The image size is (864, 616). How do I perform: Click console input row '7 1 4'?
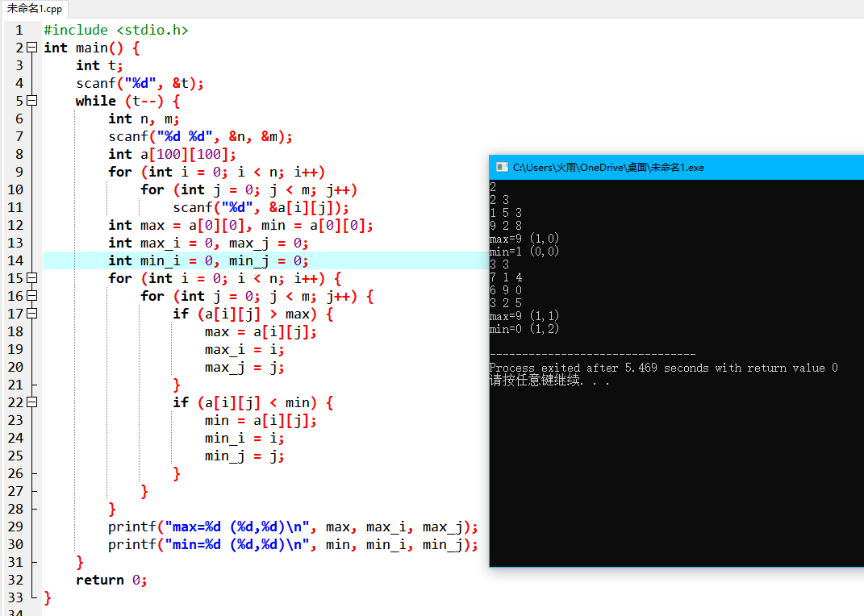pyautogui.click(x=506, y=277)
